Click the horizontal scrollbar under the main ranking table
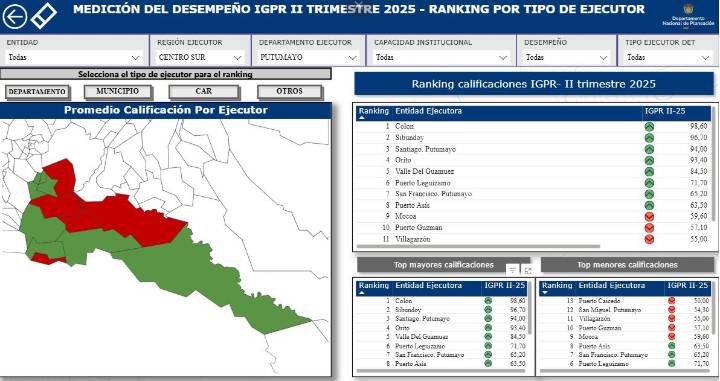This screenshot has width=720, height=381. (478, 247)
